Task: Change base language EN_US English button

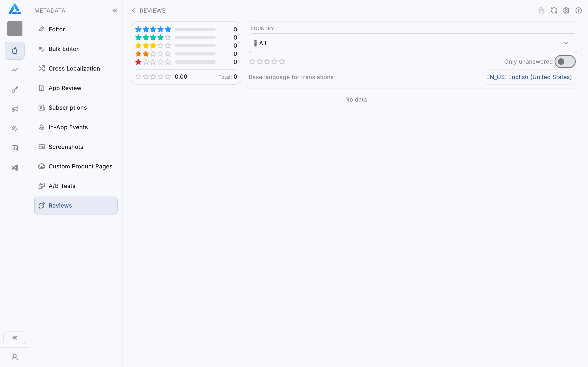Action: pyautogui.click(x=529, y=77)
